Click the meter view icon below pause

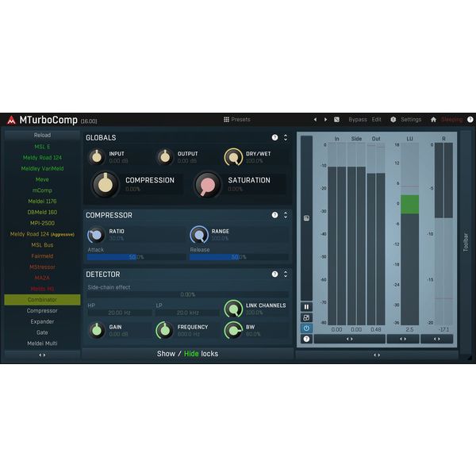tap(306, 318)
